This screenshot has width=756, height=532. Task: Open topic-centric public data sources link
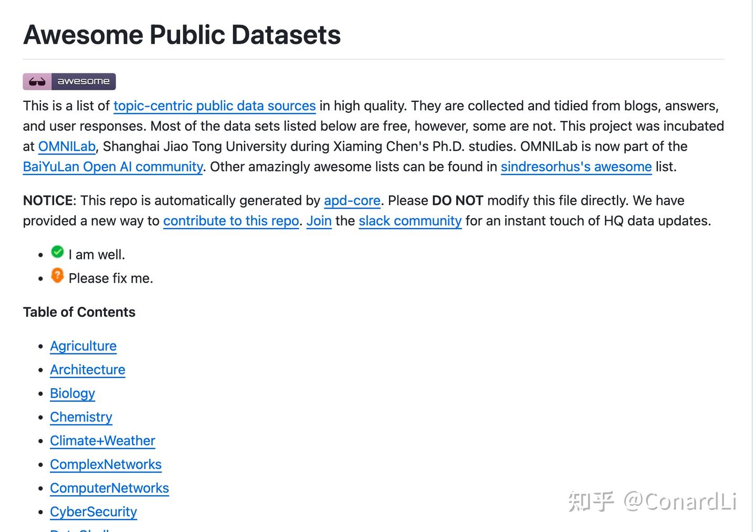214,106
